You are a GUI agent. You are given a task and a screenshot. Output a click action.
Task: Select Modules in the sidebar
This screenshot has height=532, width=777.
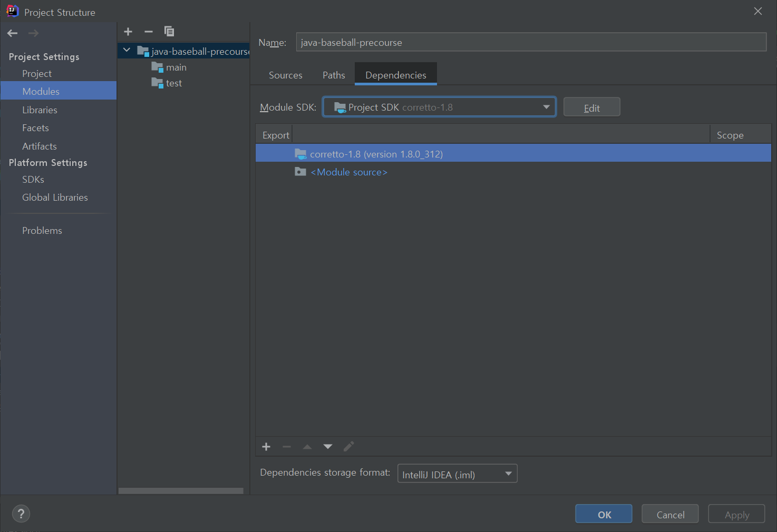(x=59, y=91)
